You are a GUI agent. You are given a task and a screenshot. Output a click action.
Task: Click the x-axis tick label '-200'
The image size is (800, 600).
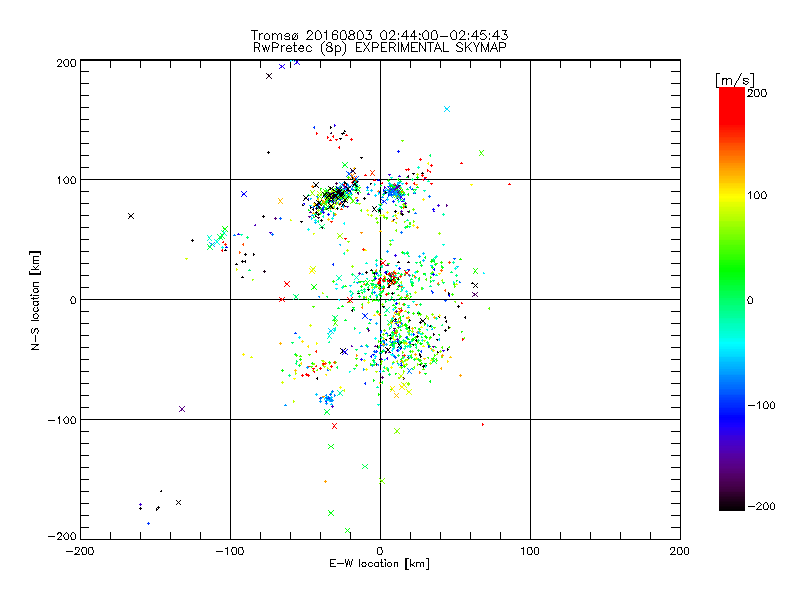pyautogui.click(x=80, y=551)
